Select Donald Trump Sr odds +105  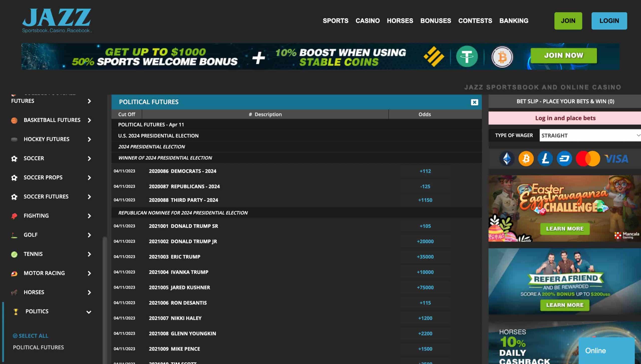click(x=425, y=226)
